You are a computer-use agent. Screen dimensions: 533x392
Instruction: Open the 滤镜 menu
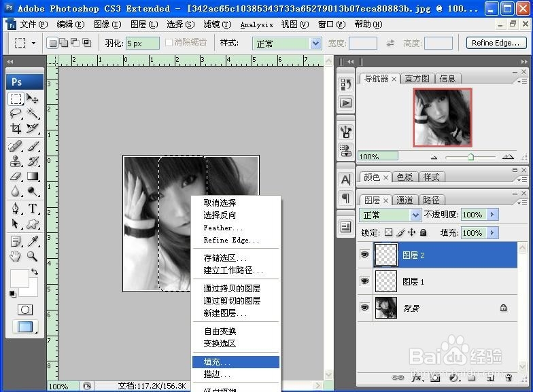pyautogui.click(x=218, y=24)
